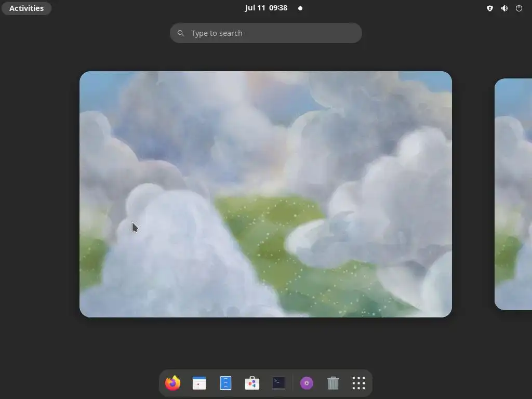Screen dimensions: 532x399
Task: Open the Trash icon in dash
Action: click(x=333, y=383)
